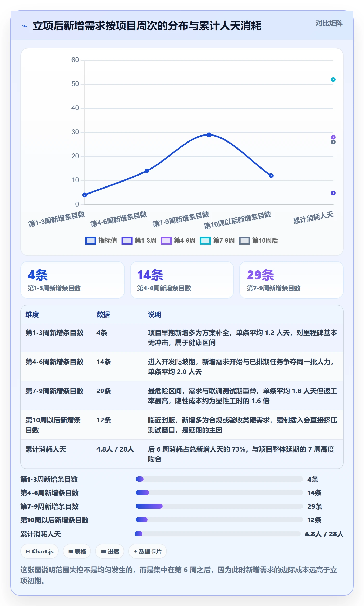Open the 14条 data card
This screenshot has height=606, width=364.
[182, 280]
